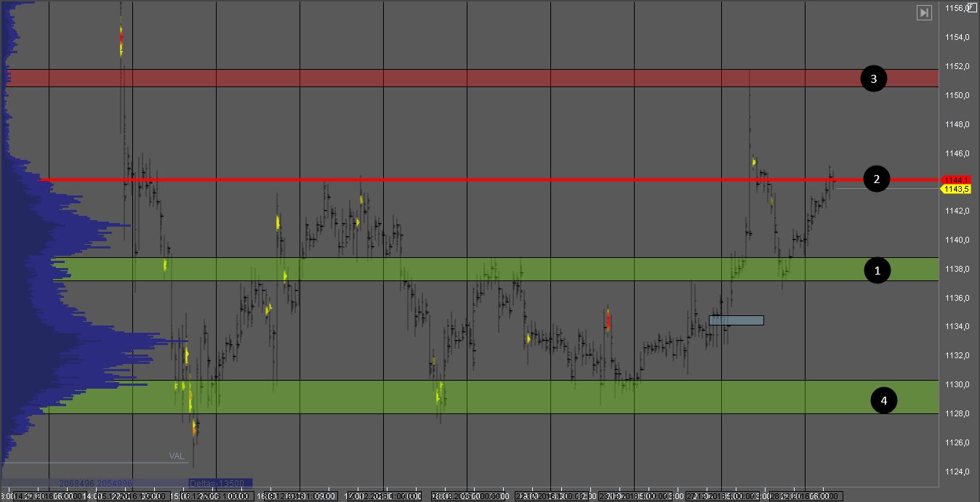Click the 1136.0 level on price axis
The image size is (980, 502).
click(x=957, y=298)
